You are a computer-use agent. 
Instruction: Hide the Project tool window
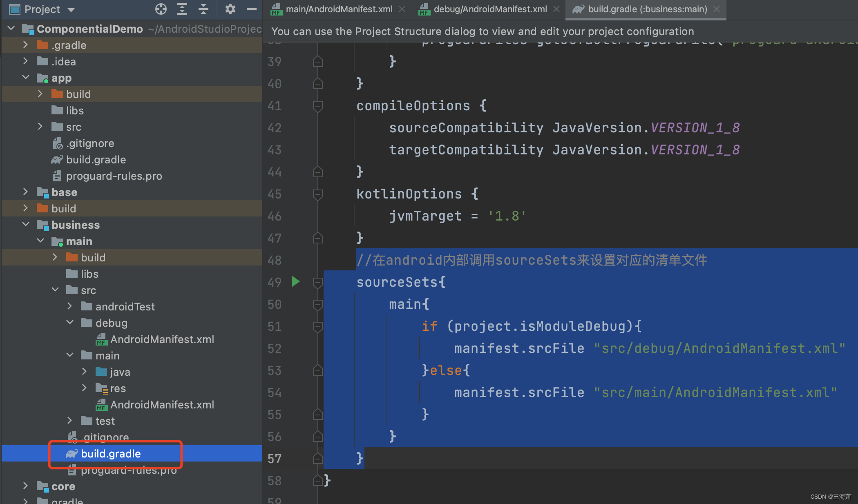pos(252,9)
